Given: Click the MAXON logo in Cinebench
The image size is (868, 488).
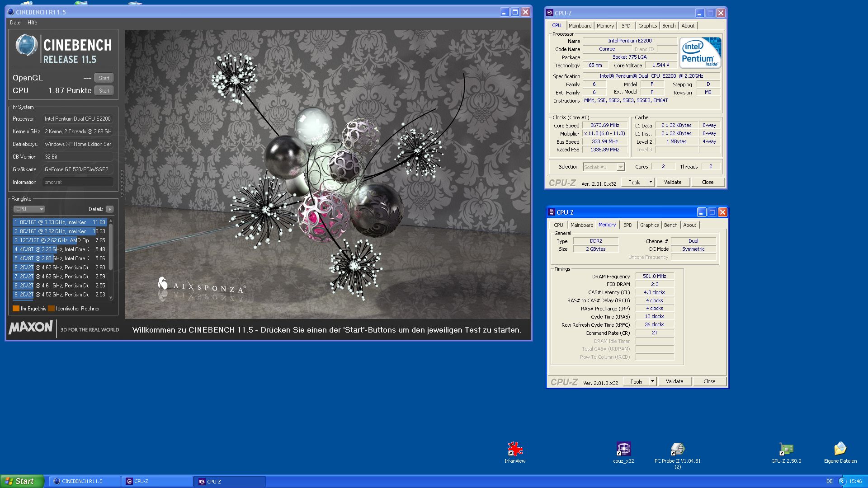Looking at the screenshot, I should pyautogui.click(x=31, y=327).
